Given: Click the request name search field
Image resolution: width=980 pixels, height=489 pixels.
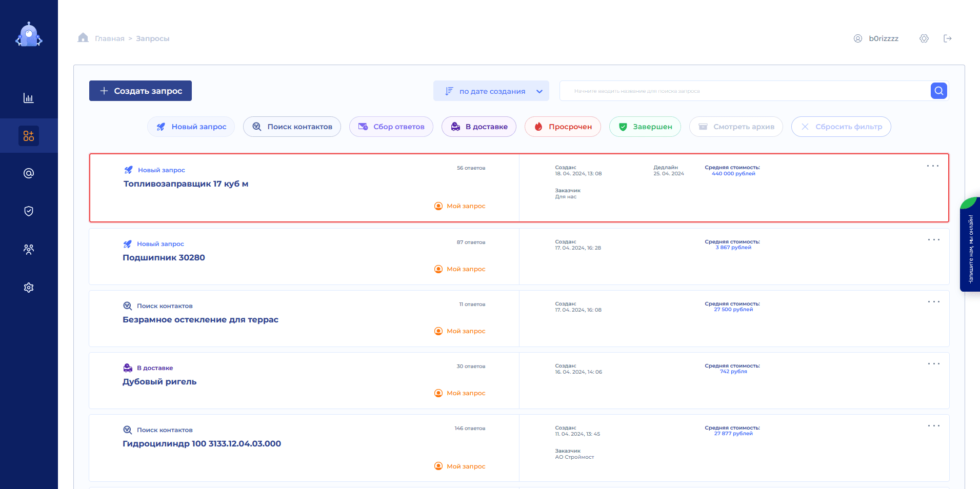Looking at the screenshot, I should point(744,91).
